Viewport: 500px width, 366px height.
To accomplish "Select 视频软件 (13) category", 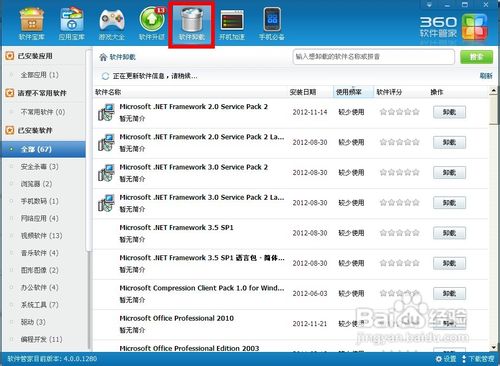I will pos(43,236).
